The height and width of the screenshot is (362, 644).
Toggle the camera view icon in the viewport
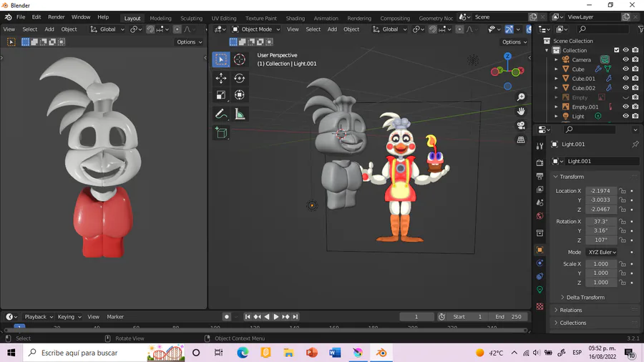(521, 126)
